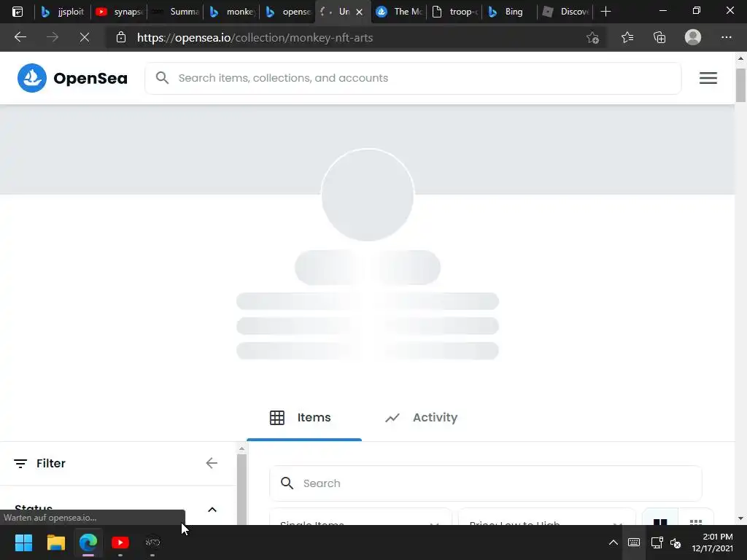Open the OpenSea hamburger menu
Image resolution: width=747 pixels, height=560 pixels.
708,77
